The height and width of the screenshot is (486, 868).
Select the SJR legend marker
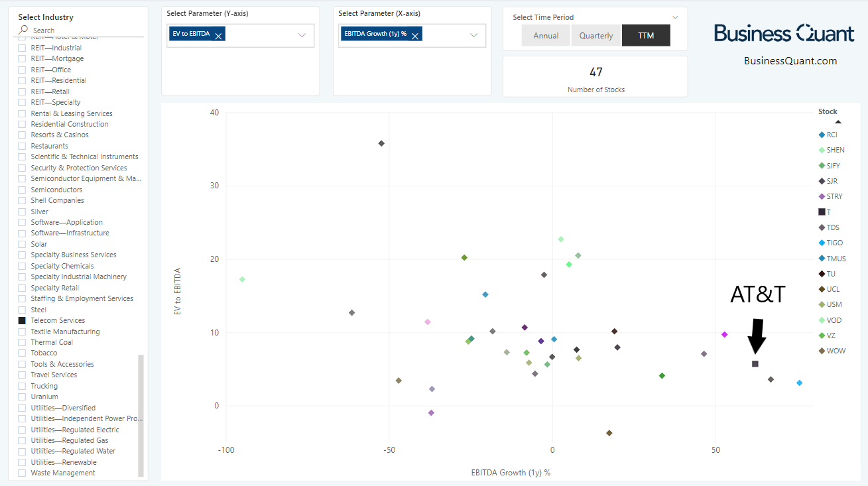(822, 181)
